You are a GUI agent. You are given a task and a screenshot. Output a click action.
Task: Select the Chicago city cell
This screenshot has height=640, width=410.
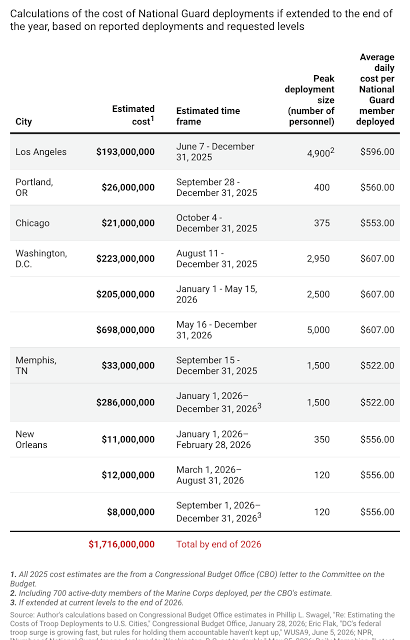[x=32, y=223]
